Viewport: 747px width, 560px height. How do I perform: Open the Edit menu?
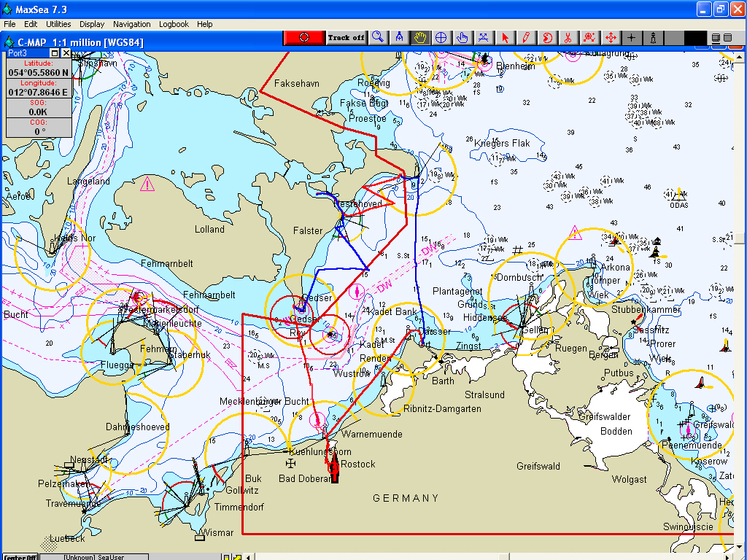pos(31,24)
